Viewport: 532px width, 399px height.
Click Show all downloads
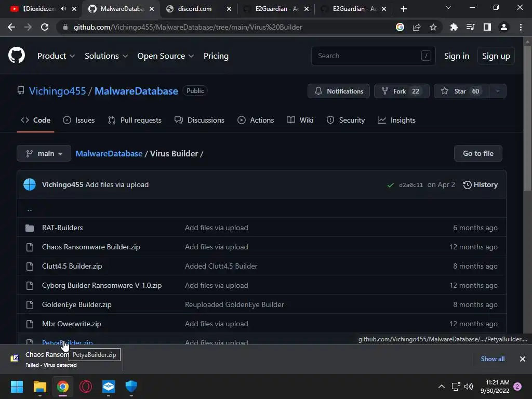coord(493,359)
